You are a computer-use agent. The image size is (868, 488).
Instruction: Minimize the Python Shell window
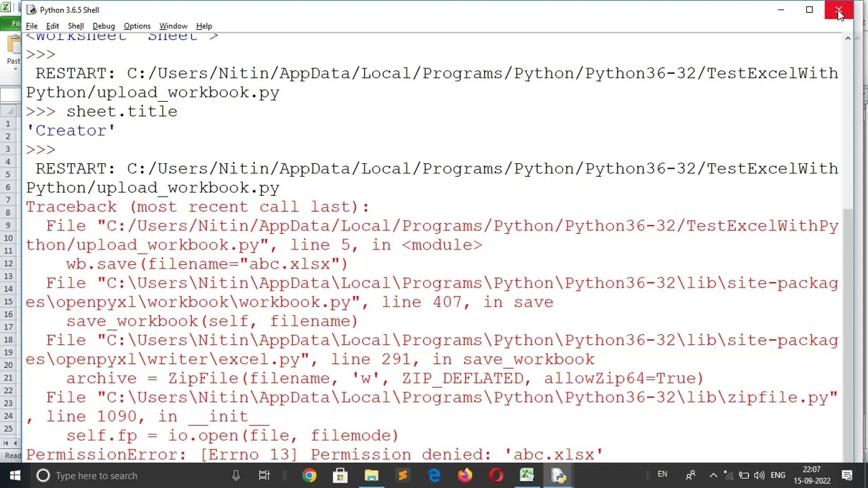(781, 9)
